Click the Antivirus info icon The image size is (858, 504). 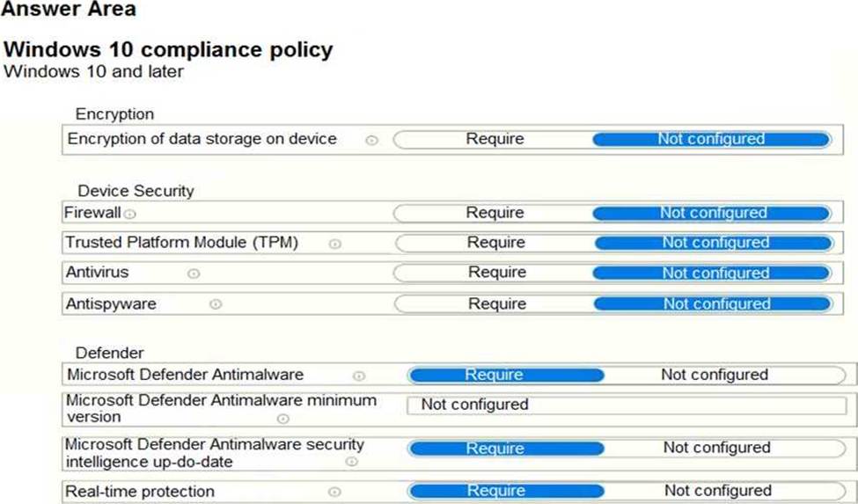(x=194, y=274)
